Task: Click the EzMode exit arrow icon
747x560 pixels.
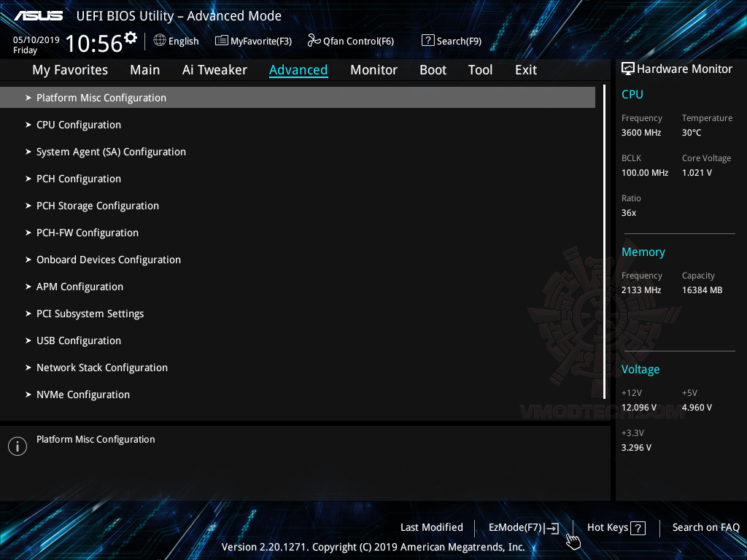Action: click(x=552, y=528)
